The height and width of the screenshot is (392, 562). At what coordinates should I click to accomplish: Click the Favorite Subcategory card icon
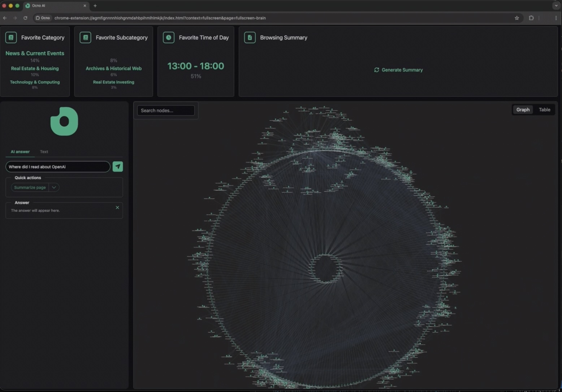click(85, 38)
